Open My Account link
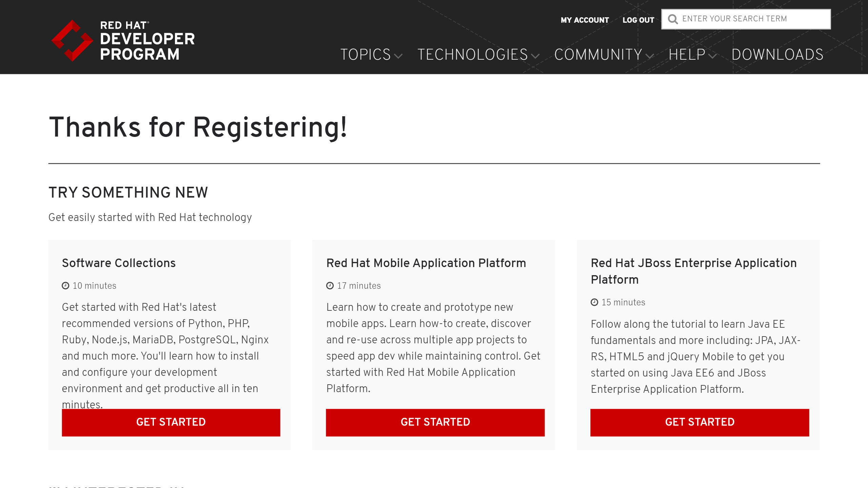 (585, 20)
